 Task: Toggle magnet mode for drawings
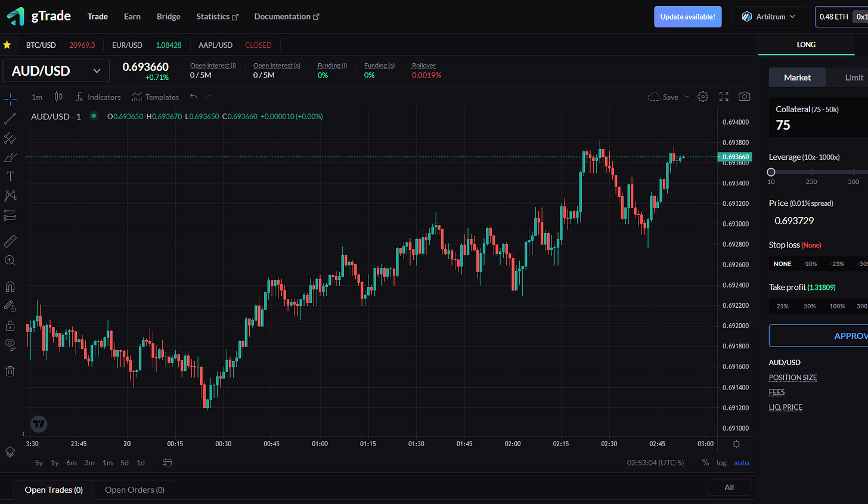point(10,287)
